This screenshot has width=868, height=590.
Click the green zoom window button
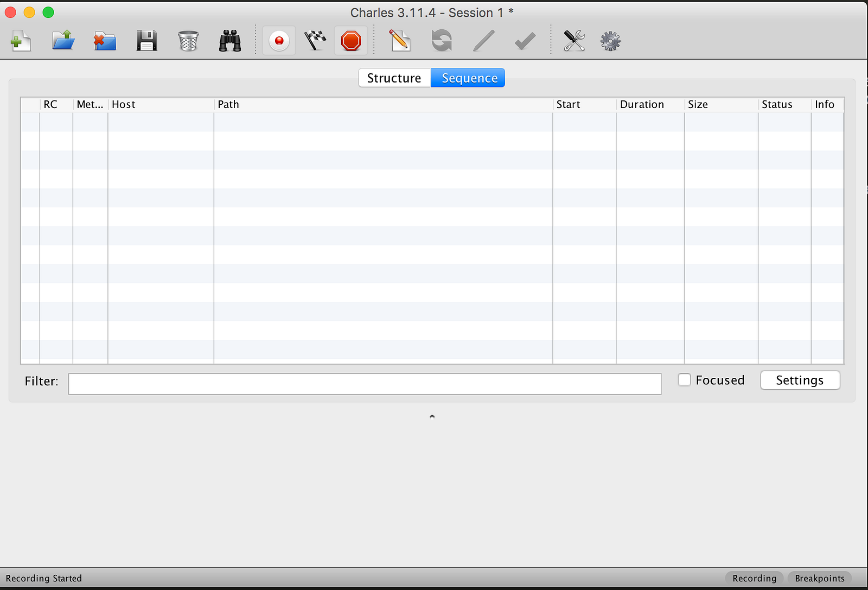tap(48, 12)
